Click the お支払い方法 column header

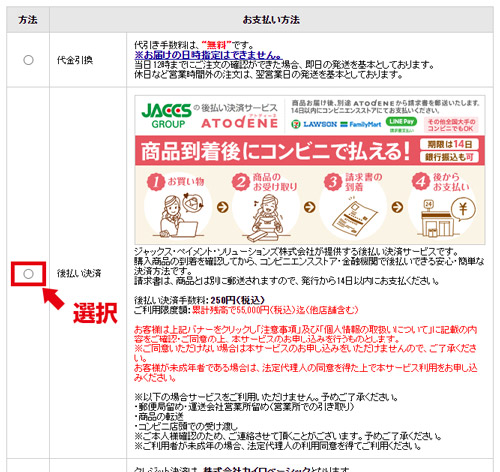tap(271, 20)
